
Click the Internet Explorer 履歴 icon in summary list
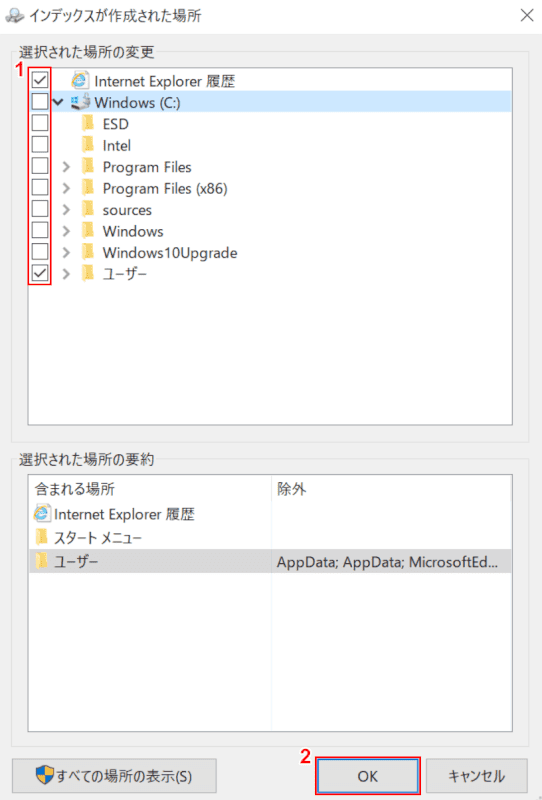point(42,513)
